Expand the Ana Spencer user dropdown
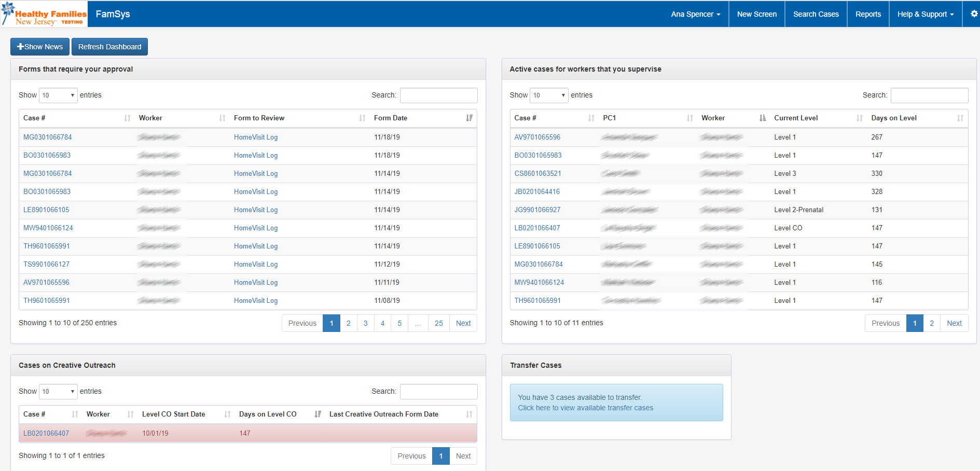Viewport: 980px width, 471px height. (x=695, y=14)
